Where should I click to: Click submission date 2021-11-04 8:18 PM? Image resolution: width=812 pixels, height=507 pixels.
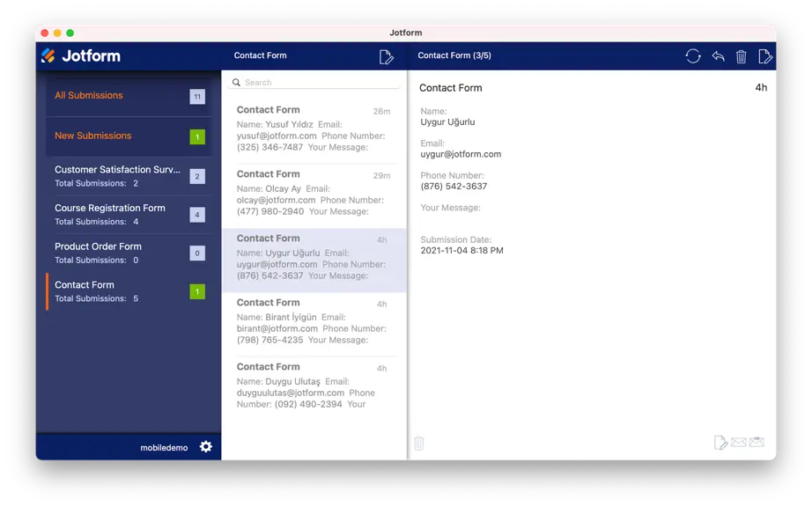[x=461, y=250]
